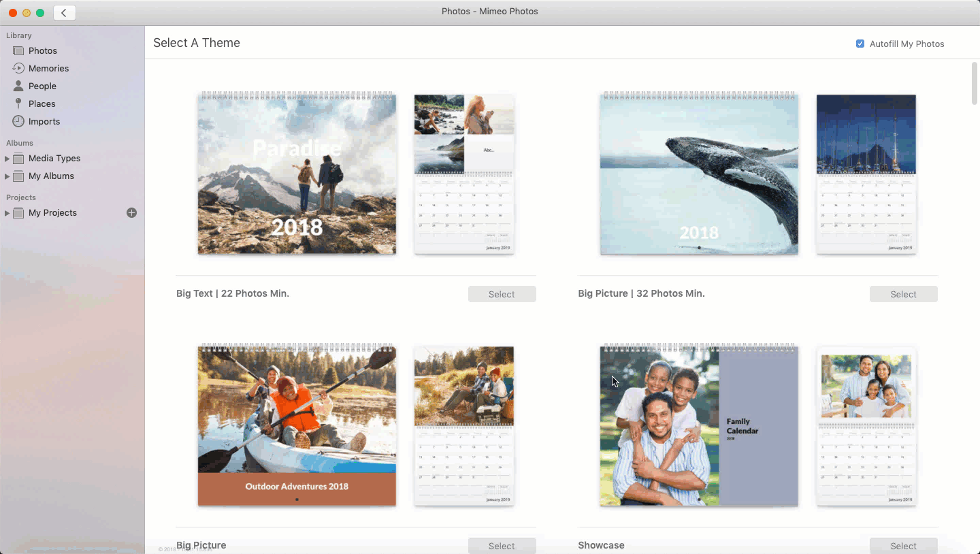The width and height of the screenshot is (980, 554).
Task: Click the People silhouette icon
Action: pos(18,86)
